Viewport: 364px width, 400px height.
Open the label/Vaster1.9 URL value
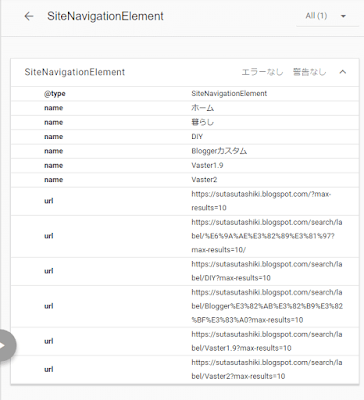[267, 341]
